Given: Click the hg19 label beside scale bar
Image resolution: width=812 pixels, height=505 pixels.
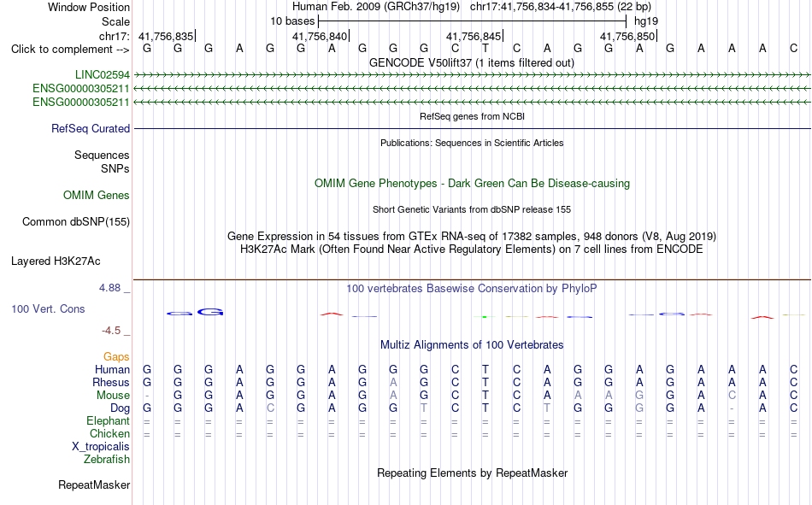Looking at the screenshot, I should click(x=646, y=21).
